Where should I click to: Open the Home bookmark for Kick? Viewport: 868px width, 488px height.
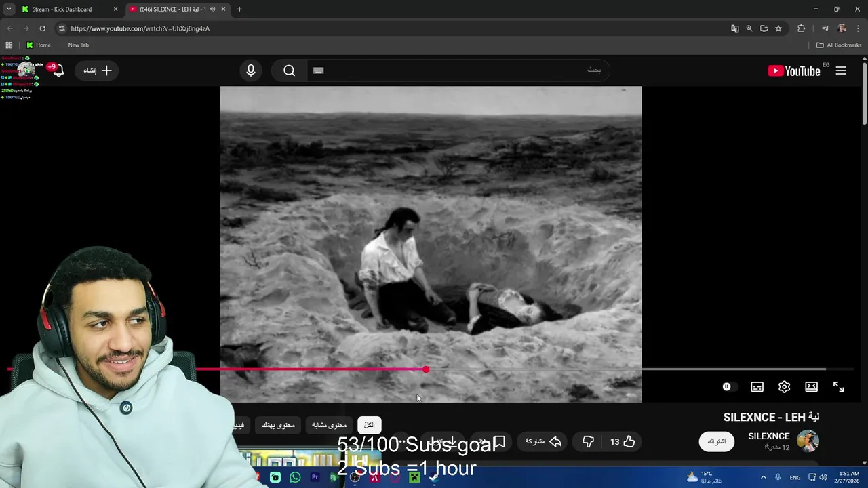[38, 45]
